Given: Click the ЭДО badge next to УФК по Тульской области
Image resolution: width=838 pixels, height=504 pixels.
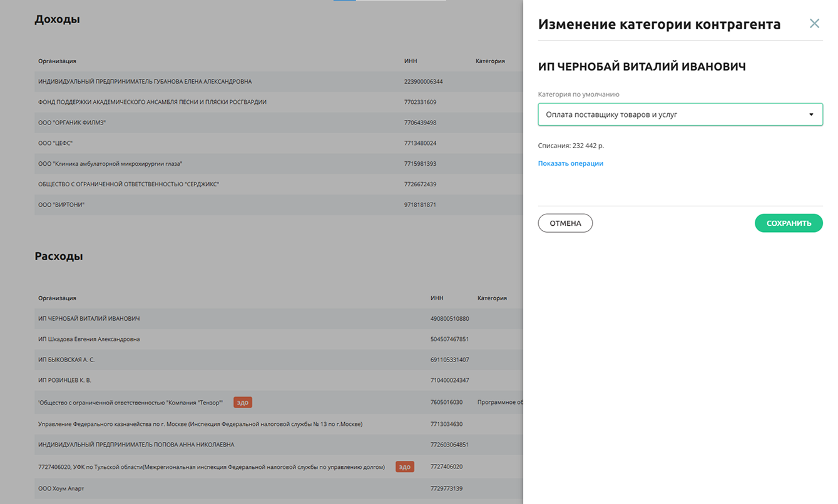Looking at the screenshot, I should [405, 466].
